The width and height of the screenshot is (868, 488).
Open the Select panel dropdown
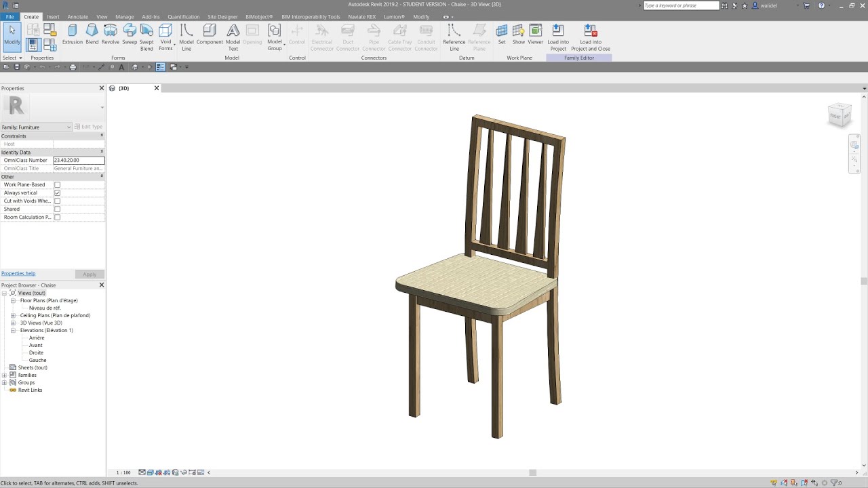12,58
